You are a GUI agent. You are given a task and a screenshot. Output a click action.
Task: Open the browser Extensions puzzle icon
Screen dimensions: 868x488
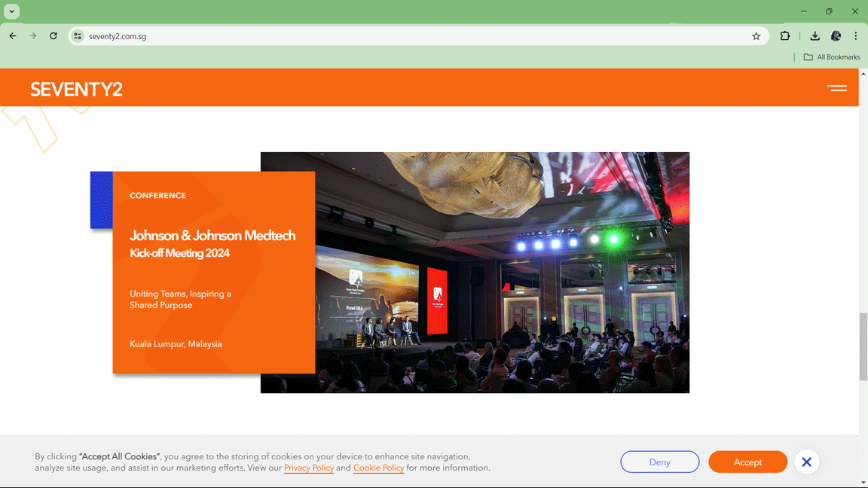coord(784,35)
